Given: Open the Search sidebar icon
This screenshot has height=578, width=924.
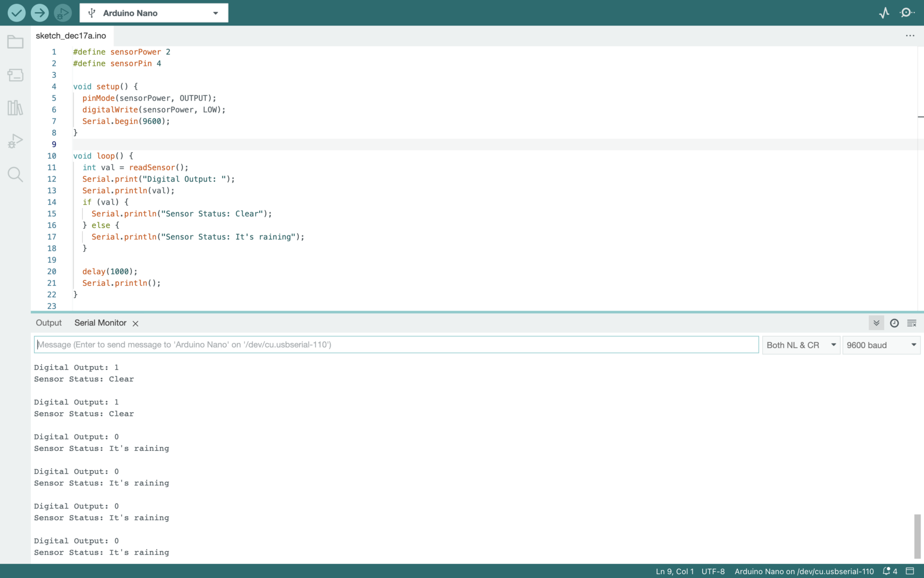Looking at the screenshot, I should pos(15,174).
